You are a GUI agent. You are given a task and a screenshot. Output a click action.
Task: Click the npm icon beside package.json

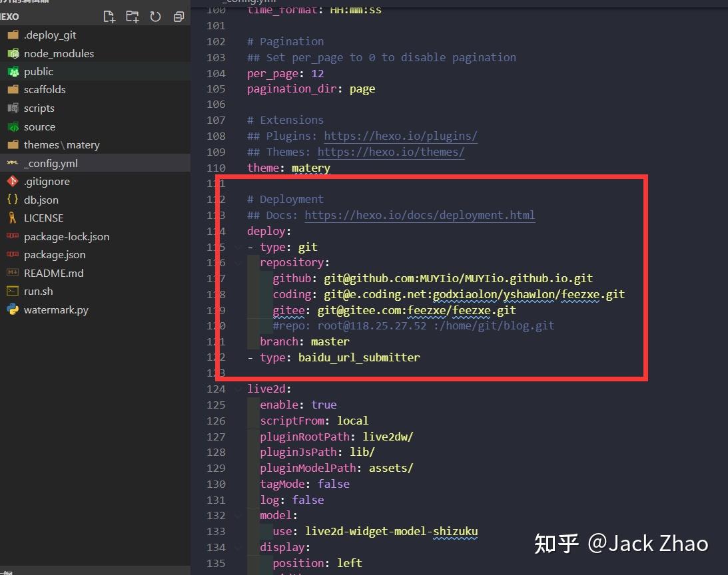point(13,255)
